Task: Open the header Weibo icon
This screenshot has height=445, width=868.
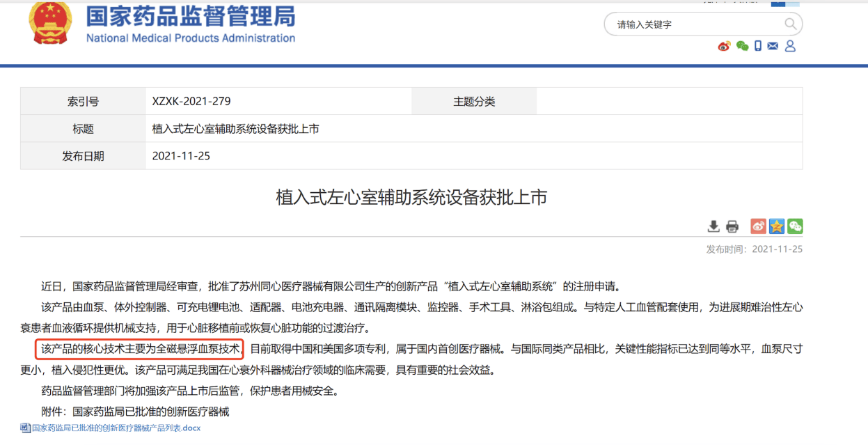Action: [x=724, y=46]
